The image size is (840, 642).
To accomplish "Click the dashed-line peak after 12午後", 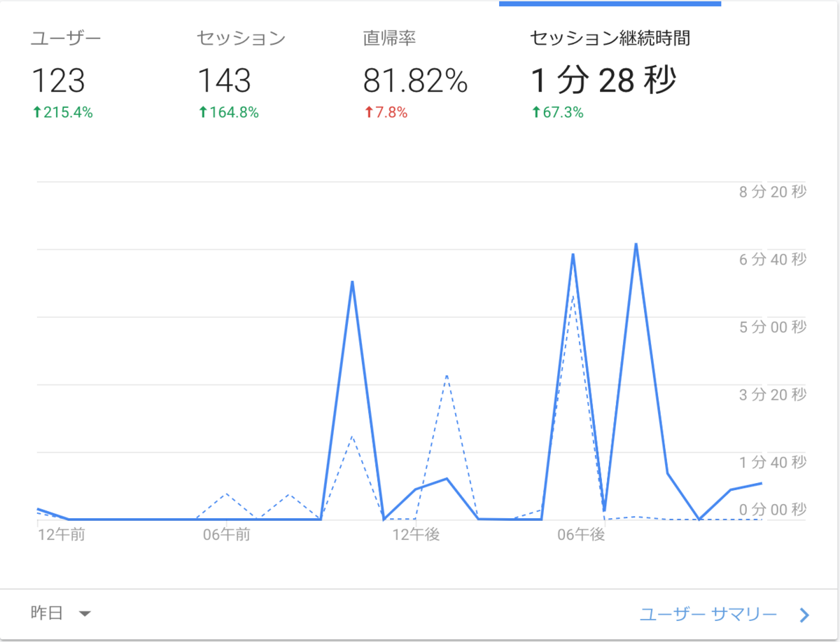I will 447,376.
